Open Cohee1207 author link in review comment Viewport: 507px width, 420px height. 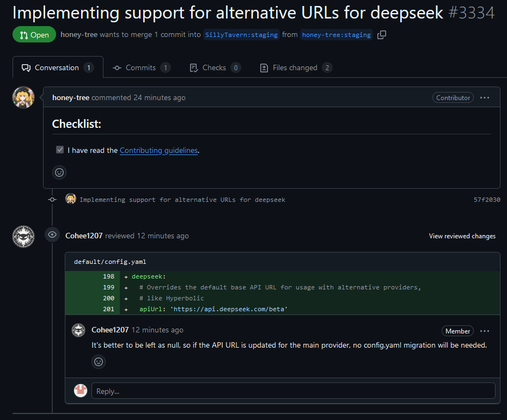coord(110,330)
